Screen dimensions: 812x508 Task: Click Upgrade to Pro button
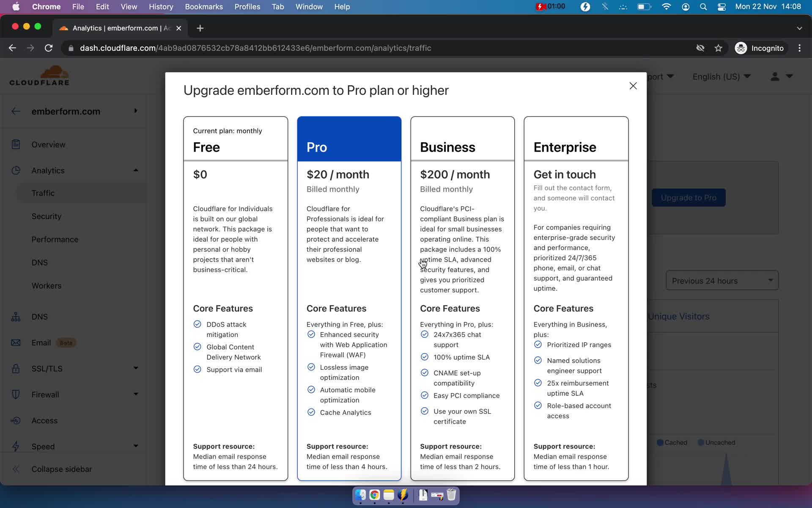689,198
